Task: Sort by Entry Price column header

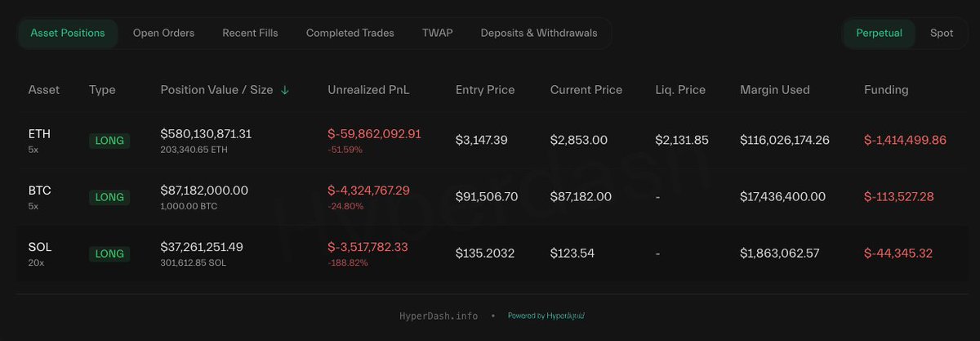Action: coord(485,90)
